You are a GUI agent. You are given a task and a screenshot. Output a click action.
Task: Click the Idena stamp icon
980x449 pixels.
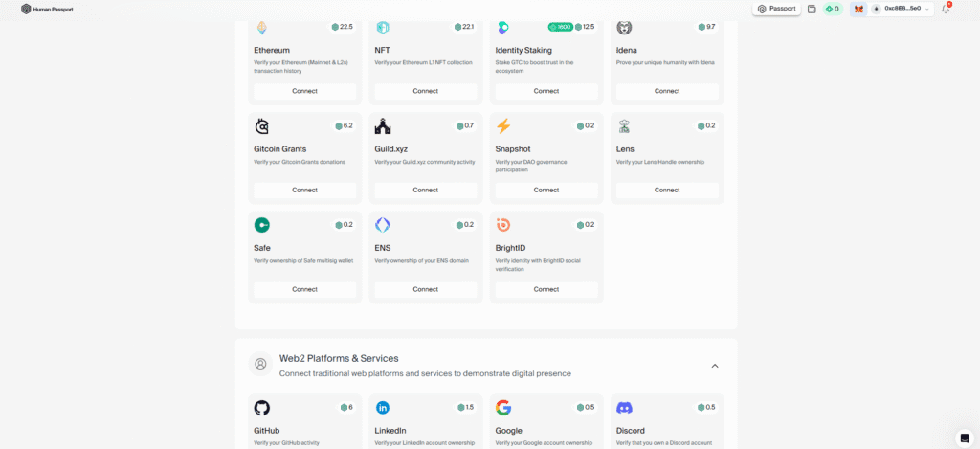click(624, 28)
